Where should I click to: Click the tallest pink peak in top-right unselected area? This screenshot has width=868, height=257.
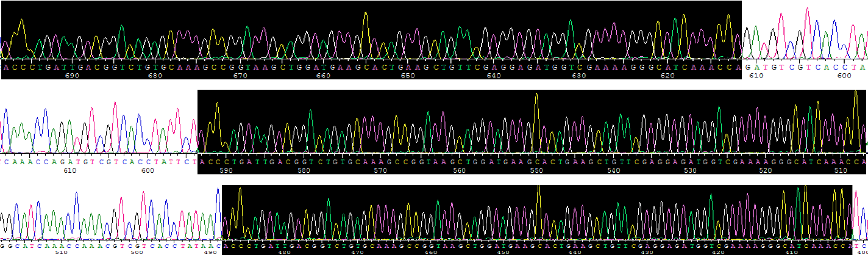click(806, 10)
